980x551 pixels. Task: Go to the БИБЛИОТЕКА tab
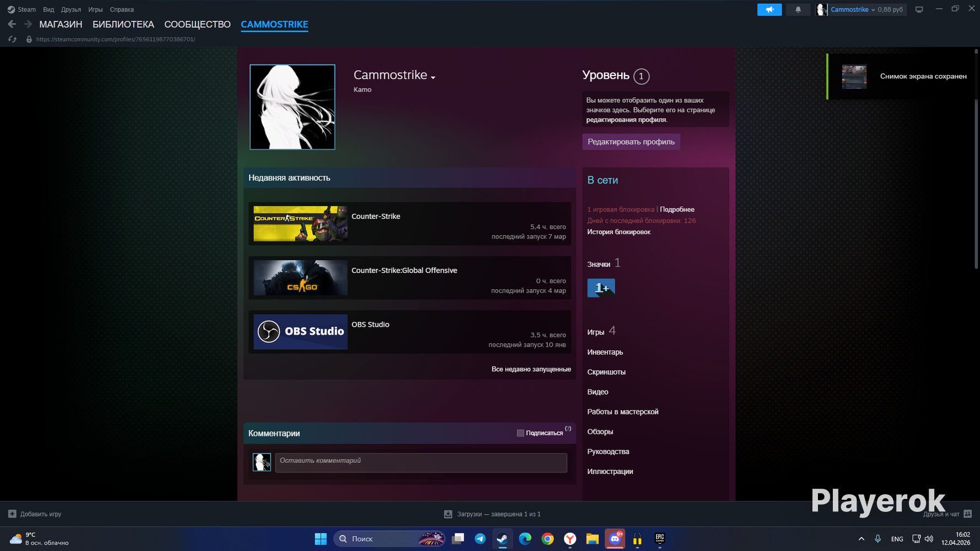123,24
